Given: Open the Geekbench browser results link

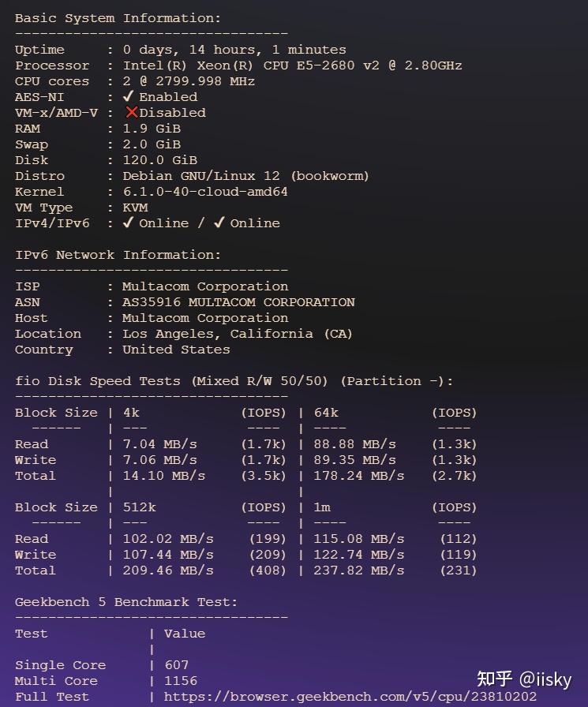Looking at the screenshot, I should [350, 697].
